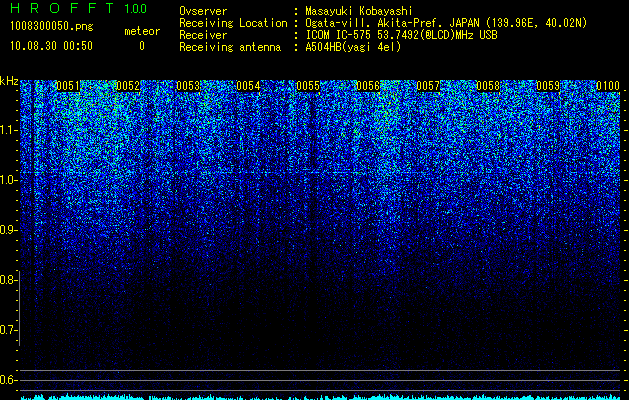Click the 1.0 frequency axis label

click(8, 180)
